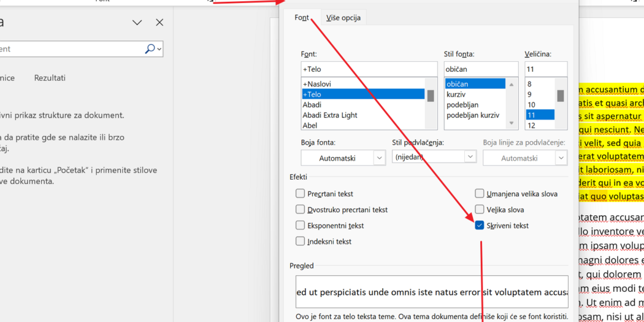644x322 pixels.
Task: Enable Indeksni tekst checkbox
Action: (x=301, y=242)
